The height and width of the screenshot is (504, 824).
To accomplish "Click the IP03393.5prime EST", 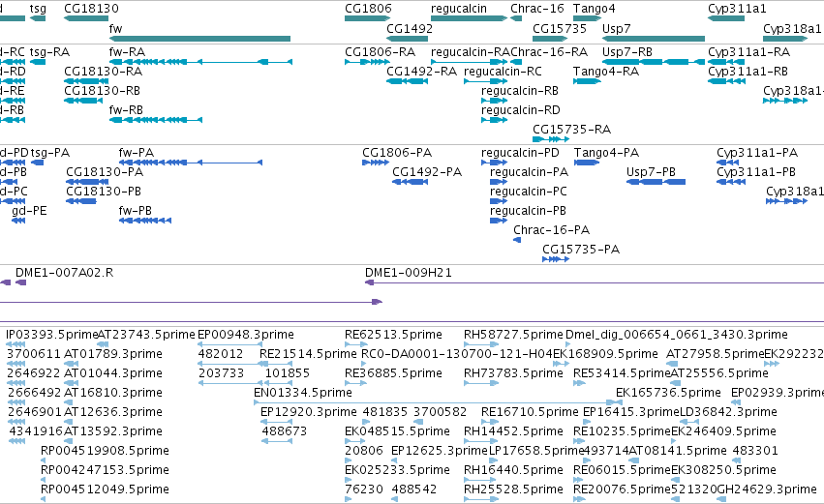I will click(15, 344).
